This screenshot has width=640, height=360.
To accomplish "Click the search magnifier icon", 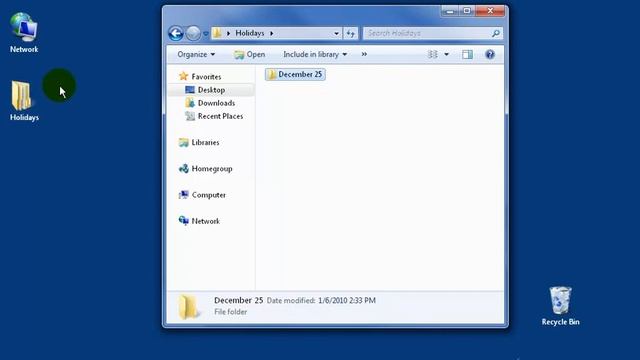I will pos(496,33).
